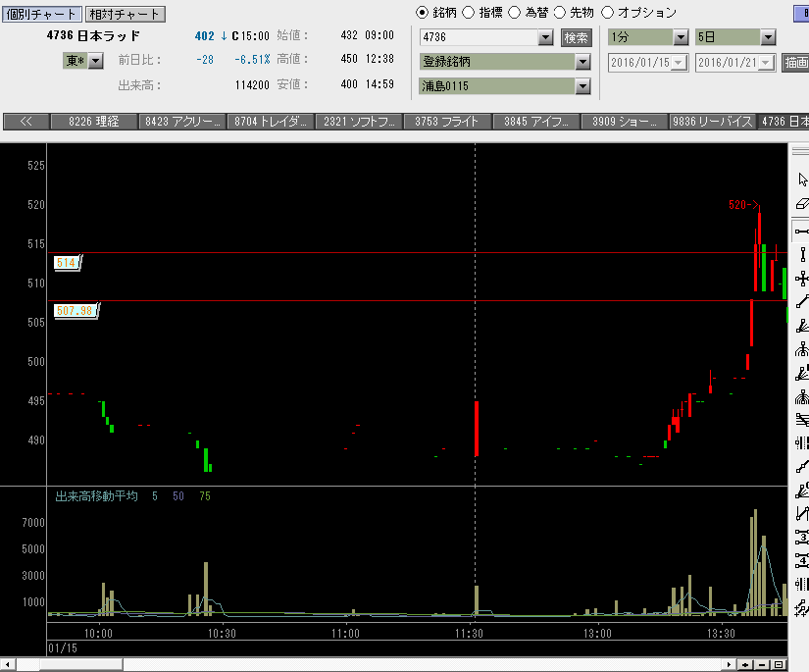Expand the 登録銘柄 dropdown
Viewport: 809px width, 672px height.
pos(583,62)
